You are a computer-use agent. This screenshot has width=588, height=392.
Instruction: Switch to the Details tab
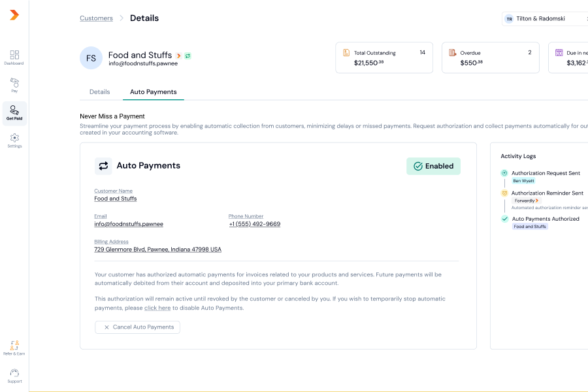(x=100, y=92)
